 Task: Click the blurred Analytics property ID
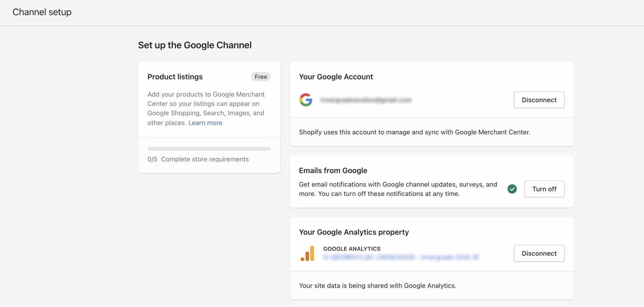pos(401,257)
